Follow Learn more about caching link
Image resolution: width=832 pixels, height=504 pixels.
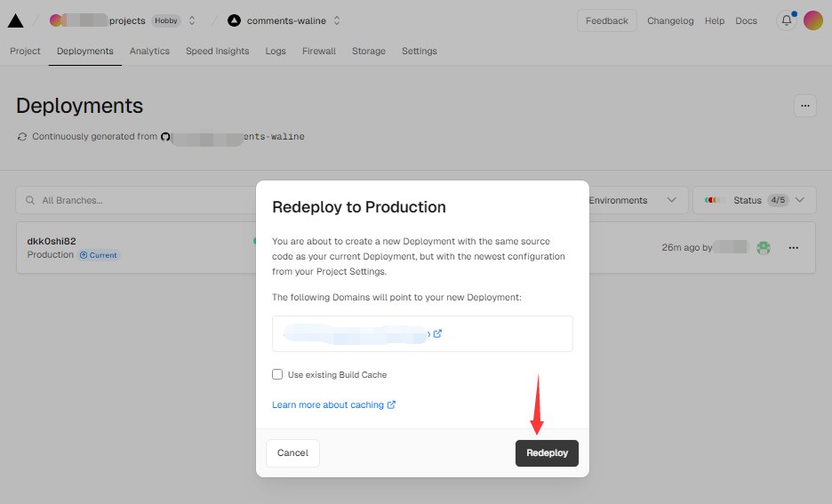[328, 405]
